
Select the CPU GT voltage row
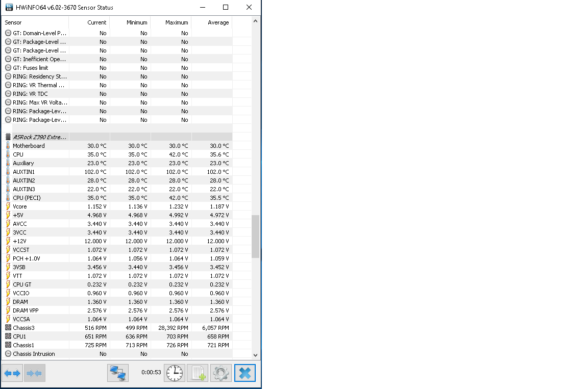[x=117, y=284]
